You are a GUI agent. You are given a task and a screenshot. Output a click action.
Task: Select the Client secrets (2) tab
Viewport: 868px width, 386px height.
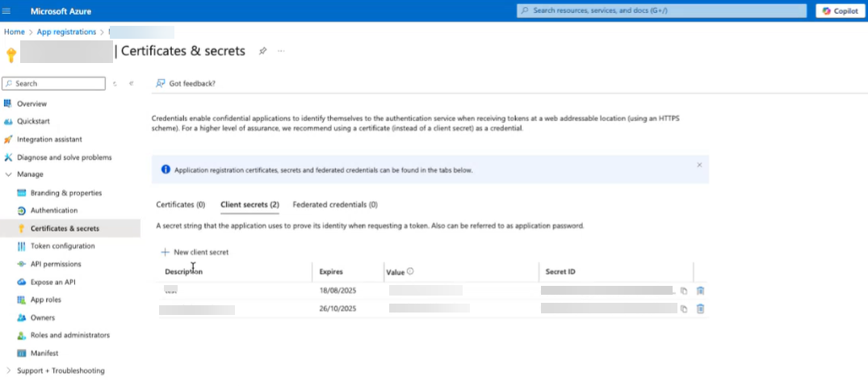(249, 204)
